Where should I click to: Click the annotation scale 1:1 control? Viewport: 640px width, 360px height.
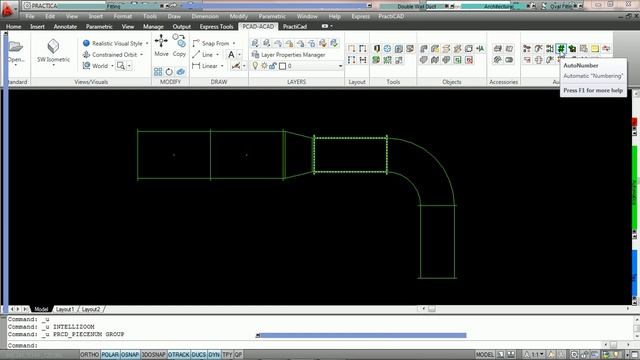[x=534, y=355]
